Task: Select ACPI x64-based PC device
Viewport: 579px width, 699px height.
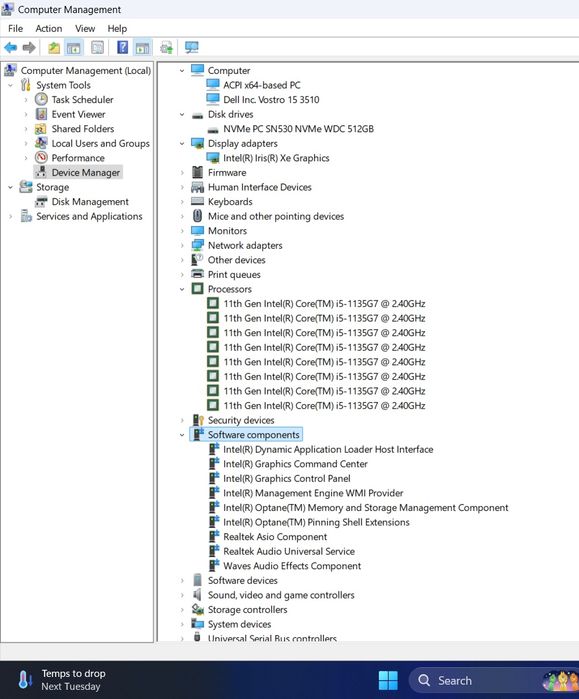Action: click(x=262, y=85)
